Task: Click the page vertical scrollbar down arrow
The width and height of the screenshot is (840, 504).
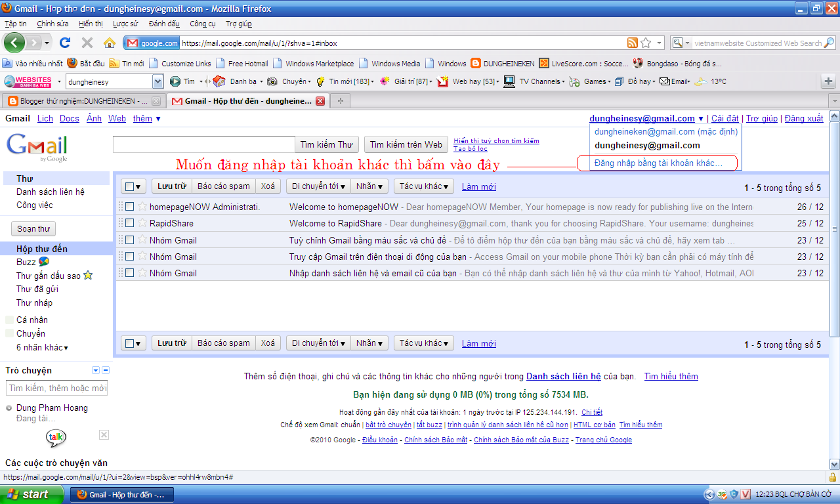Action: click(834, 464)
